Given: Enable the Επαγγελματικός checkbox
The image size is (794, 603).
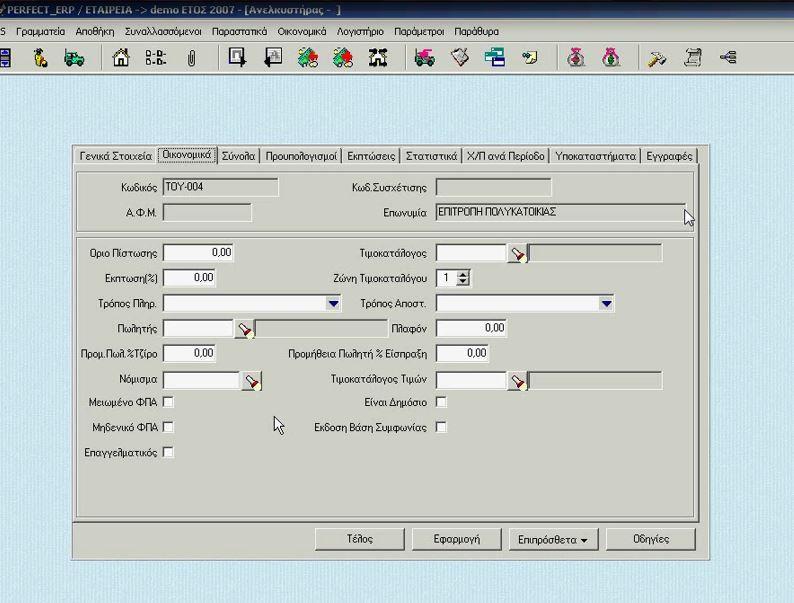Looking at the screenshot, I should click(168, 452).
